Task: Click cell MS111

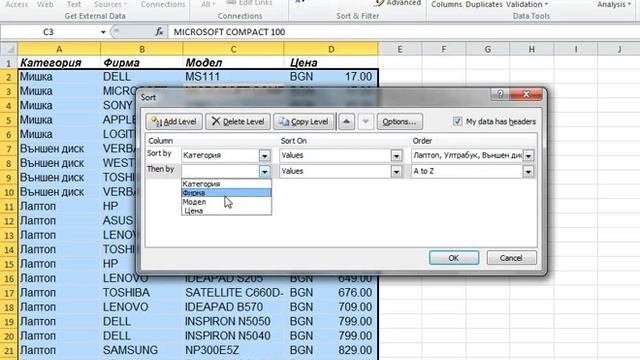Action: pos(233,77)
